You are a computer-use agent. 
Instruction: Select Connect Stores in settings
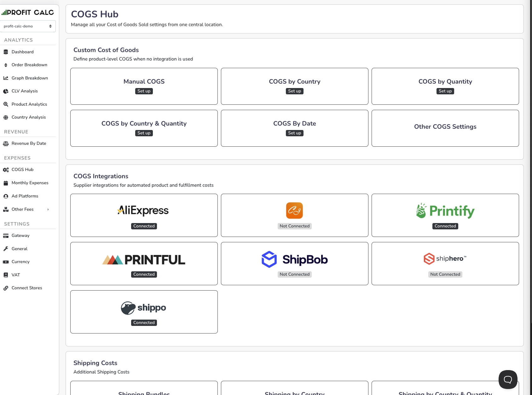tap(27, 288)
